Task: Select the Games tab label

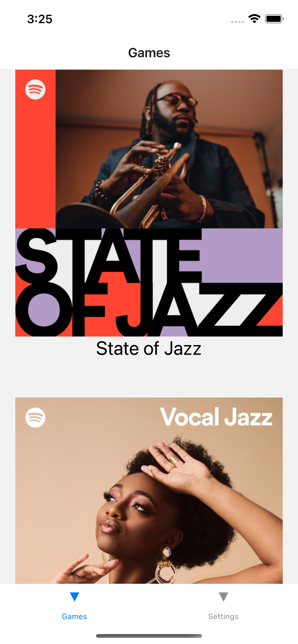Action: pos(74,617)
